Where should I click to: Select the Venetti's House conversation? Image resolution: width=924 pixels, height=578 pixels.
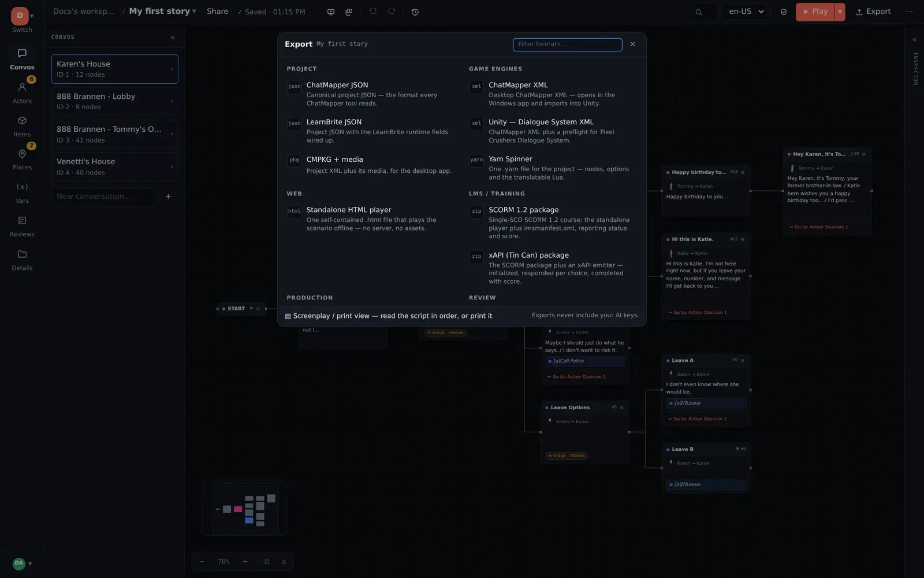115,166
